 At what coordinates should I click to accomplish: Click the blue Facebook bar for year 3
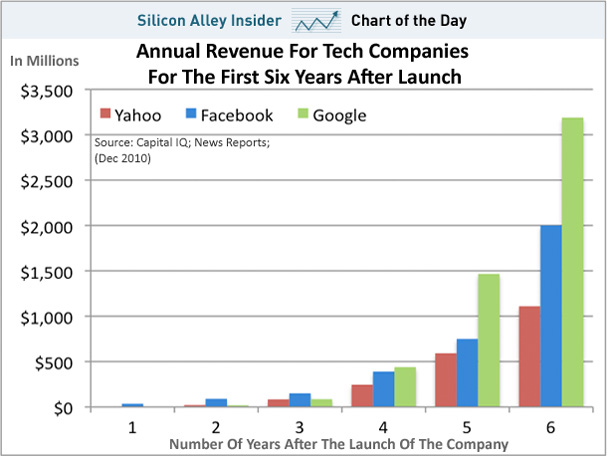300,400
